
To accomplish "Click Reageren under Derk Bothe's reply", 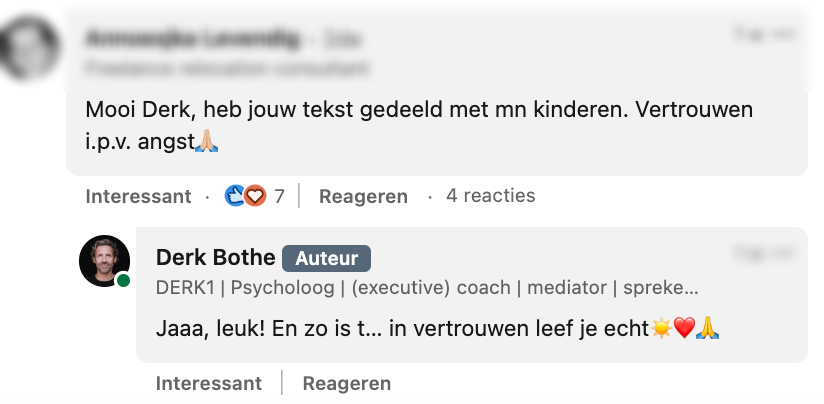I will coord(346,383).
